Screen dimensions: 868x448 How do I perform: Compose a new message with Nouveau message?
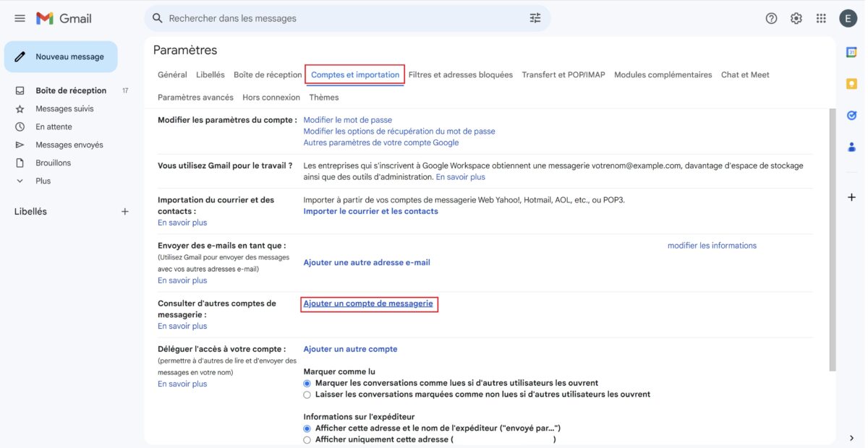pyautogui.click(x=61, y=56)
